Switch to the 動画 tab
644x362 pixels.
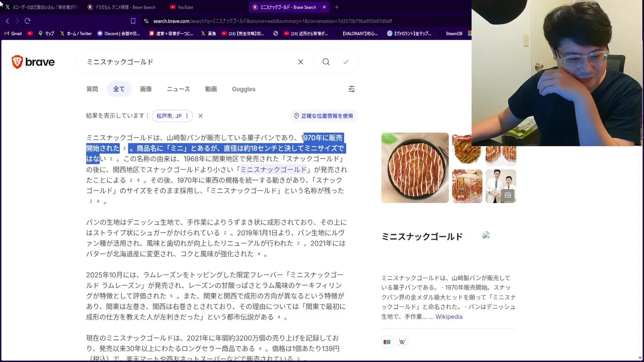click(211, 89)
